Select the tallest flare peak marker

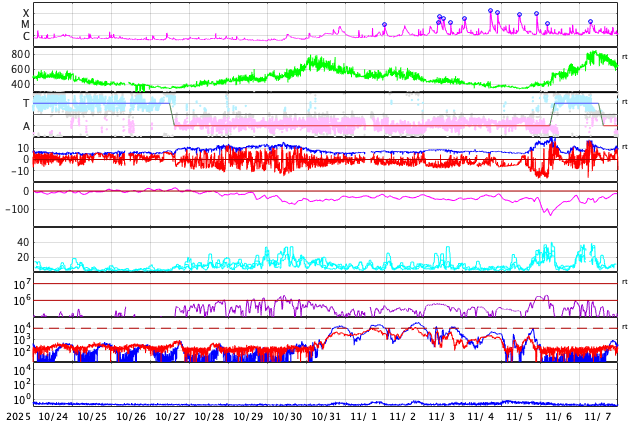[490, 11]
